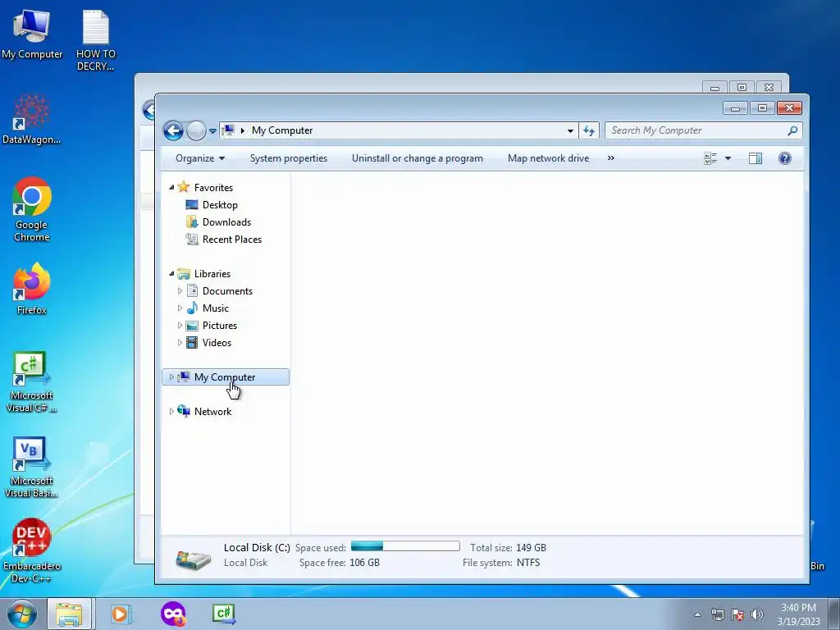Screen dimensions: 840x630
Task: Select Embarcadero Dev-C++ shortcut
Action: coord(32,550)
